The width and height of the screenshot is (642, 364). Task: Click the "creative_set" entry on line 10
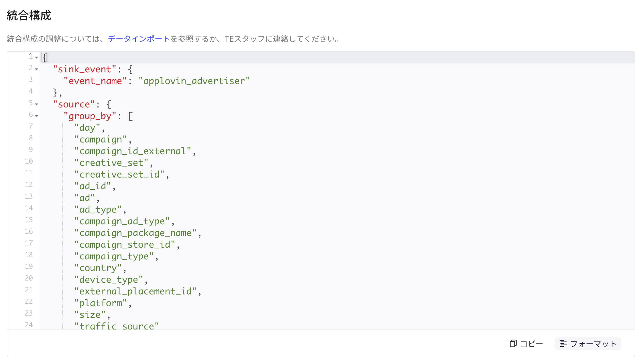(111, 163)
